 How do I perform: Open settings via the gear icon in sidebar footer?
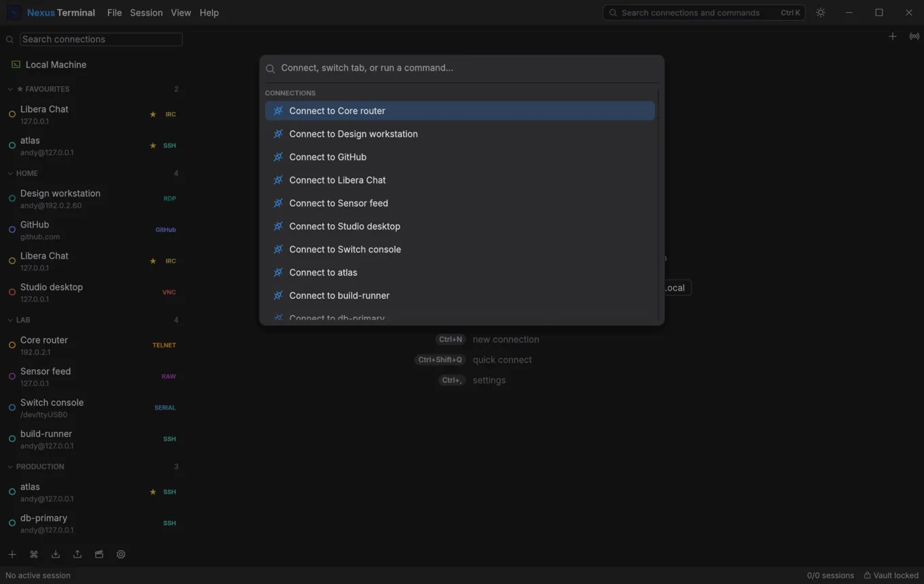121,554
